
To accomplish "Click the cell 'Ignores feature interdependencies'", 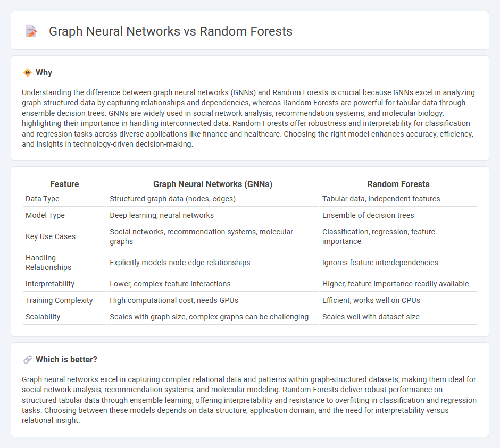I will tap(380, 263).
